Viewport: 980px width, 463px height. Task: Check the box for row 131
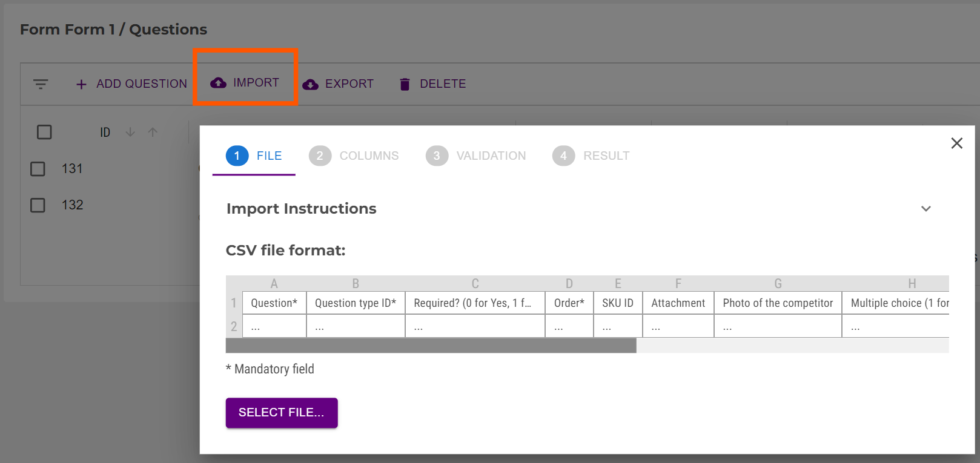click(x=38, y=169)
